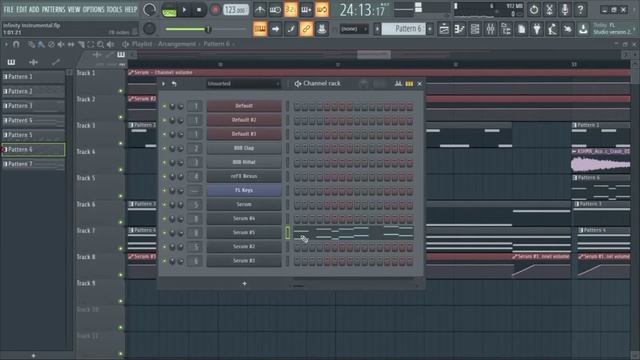Toggle the countdown before recording button

click(291, 9)
